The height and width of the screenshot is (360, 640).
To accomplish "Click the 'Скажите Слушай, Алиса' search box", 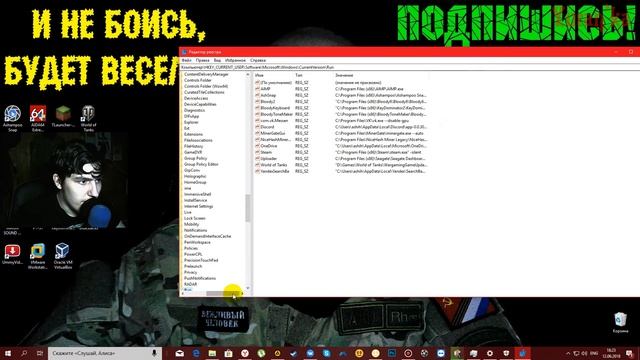I will (x=105, y=353).
